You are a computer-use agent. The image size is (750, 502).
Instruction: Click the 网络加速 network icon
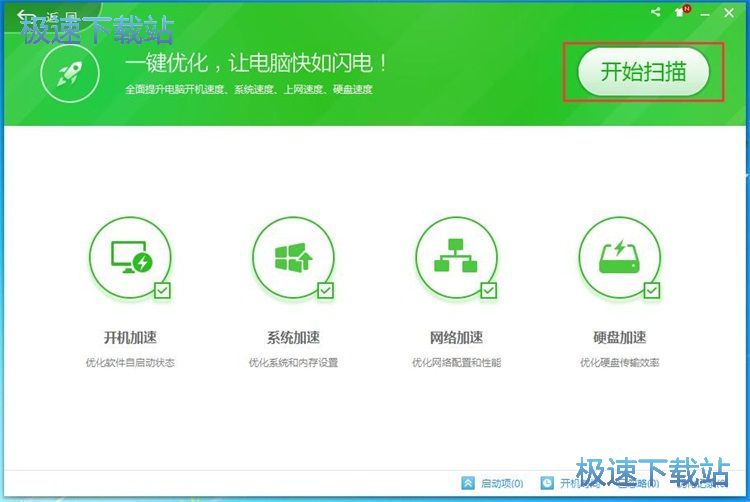coord(456,258)
